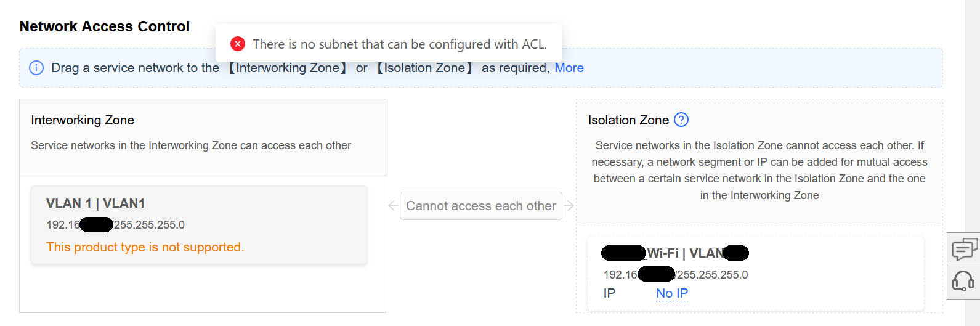Image resolution: width=980 pixels, height=326 pixels.
Task: Click the Isolation Zone heading text
Action: 628,120
